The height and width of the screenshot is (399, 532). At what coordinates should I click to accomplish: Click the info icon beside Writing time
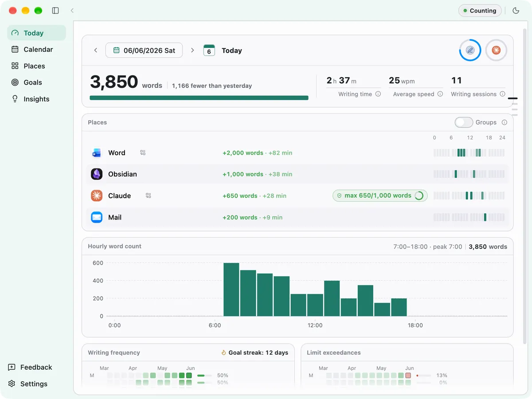click(378, 94)
